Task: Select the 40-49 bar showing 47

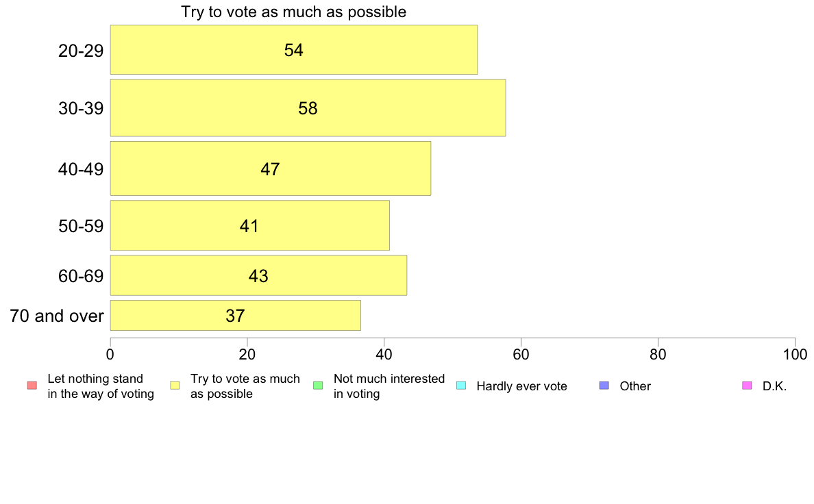Action: [x=271, y=168]
